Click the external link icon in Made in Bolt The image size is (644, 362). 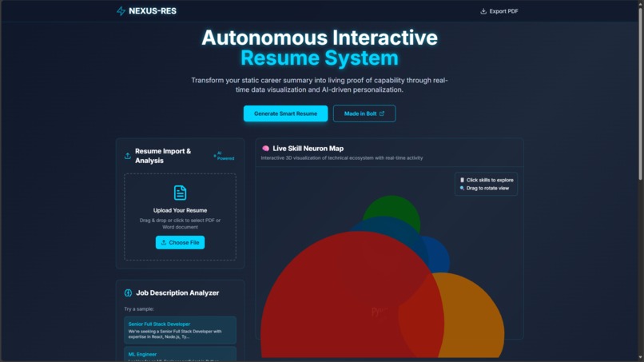(x=382, y=113)
